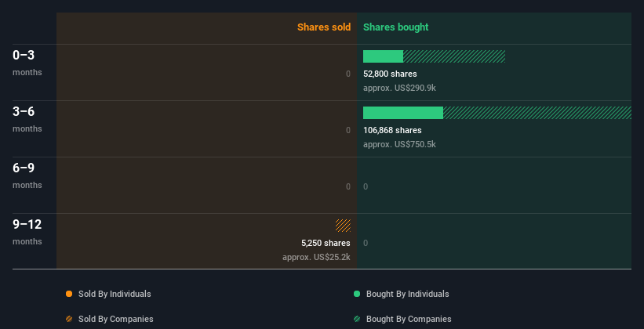The height and width of the screenshot is (329, 644).
Task: Click hatched green bar in 0–3 months row
Action: (x=454, y=56)
